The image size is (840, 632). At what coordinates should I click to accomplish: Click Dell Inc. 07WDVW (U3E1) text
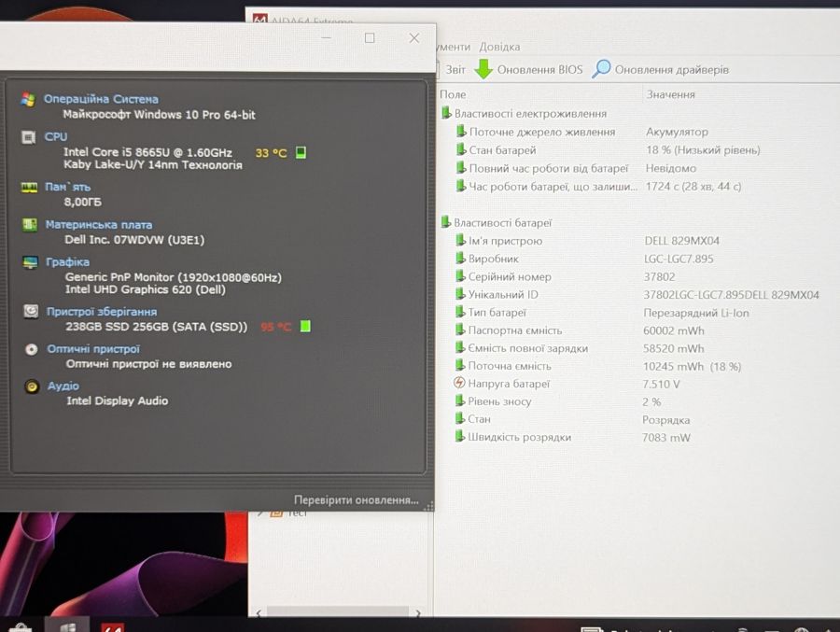(134, 240)
